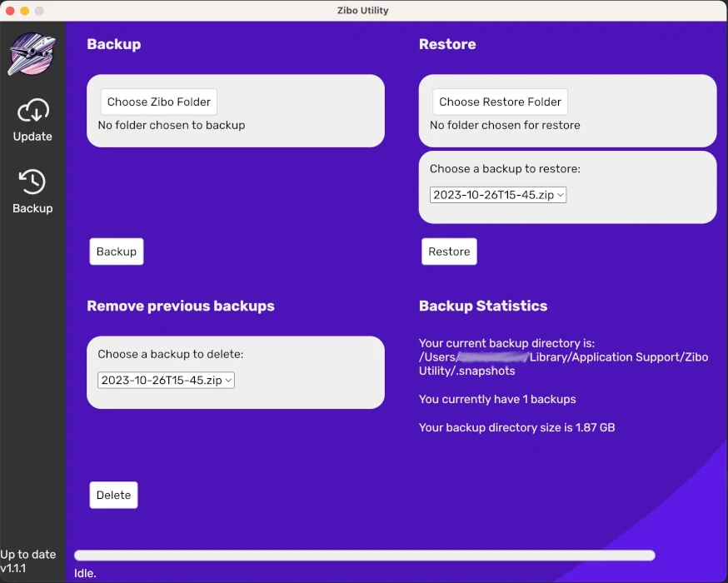Click the Zibo airplane logo icon

coord(32,53)
